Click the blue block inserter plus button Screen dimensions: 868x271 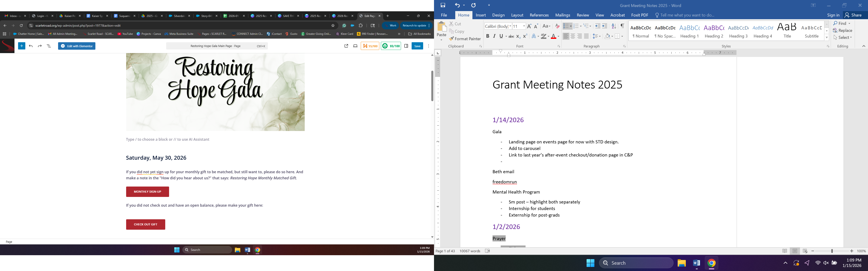[21, 46]
